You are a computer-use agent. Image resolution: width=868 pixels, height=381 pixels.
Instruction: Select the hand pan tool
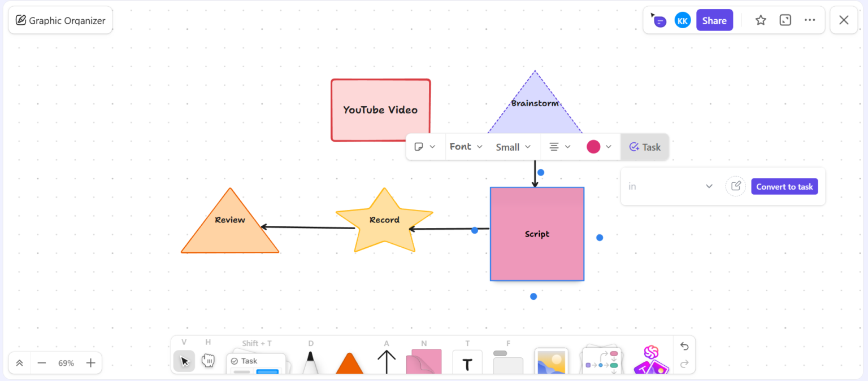(x=208, y=360)
